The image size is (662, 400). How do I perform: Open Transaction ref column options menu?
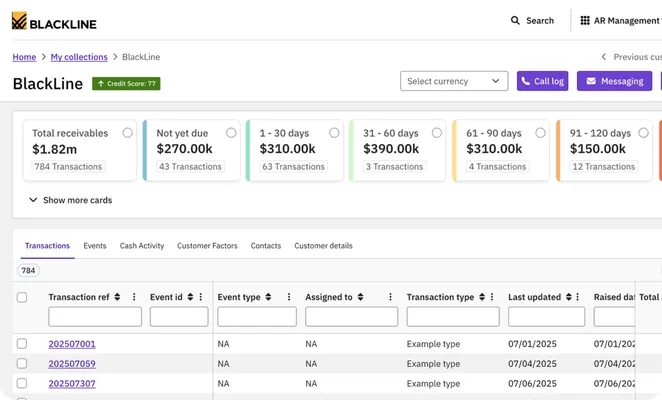coord(134,297)
